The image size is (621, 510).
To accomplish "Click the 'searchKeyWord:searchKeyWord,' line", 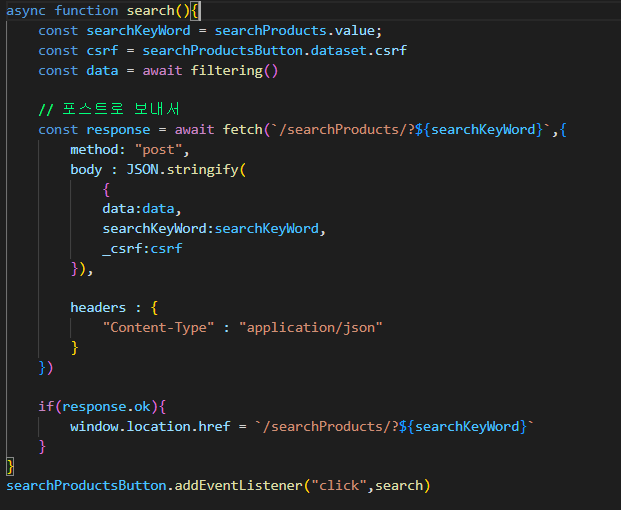I will tap(214, 229).
